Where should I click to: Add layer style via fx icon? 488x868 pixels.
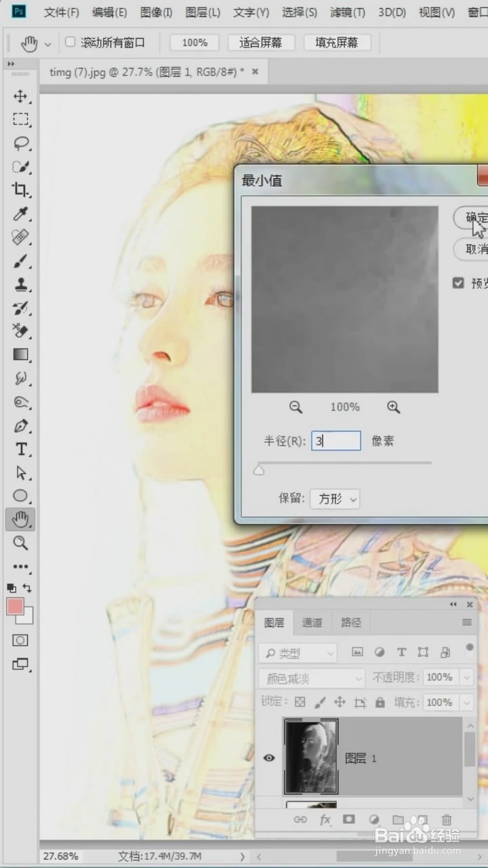(x=325, y=820)
